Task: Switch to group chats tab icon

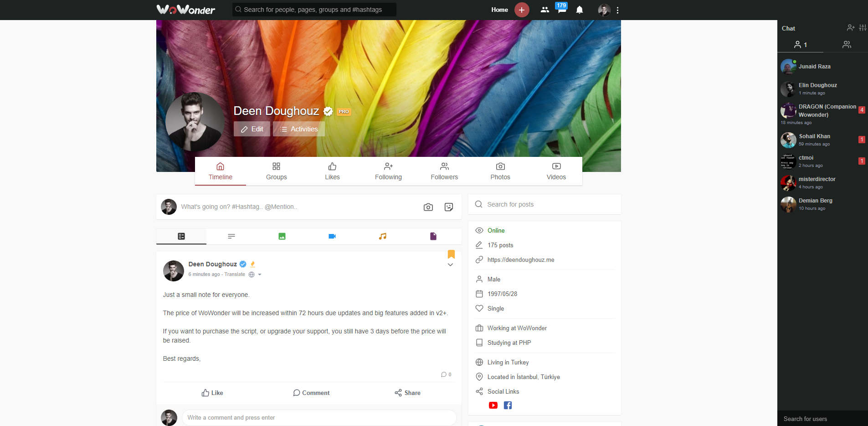Action: 847,44
